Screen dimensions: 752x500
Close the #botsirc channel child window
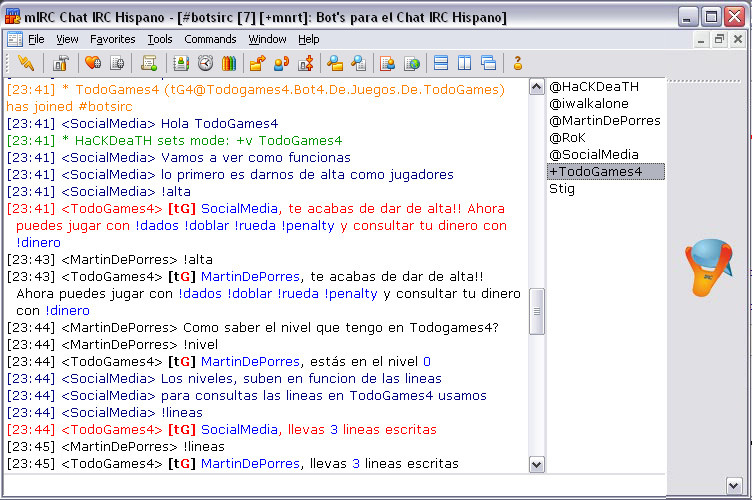[x=738, y=39]
